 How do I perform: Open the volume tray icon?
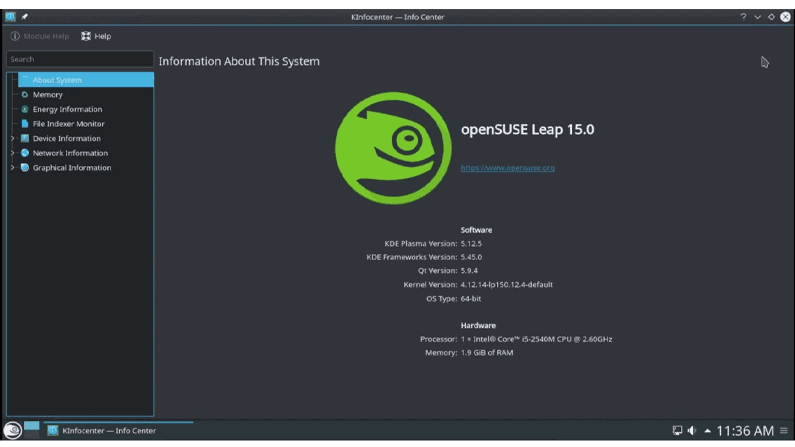pyautogui.click(x=692, y=431)
